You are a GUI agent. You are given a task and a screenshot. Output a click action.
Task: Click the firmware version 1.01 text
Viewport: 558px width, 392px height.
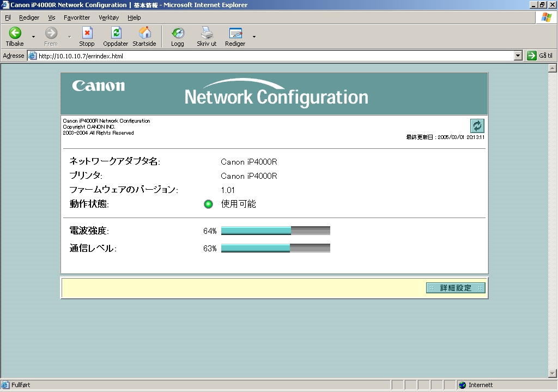[228, 190]
